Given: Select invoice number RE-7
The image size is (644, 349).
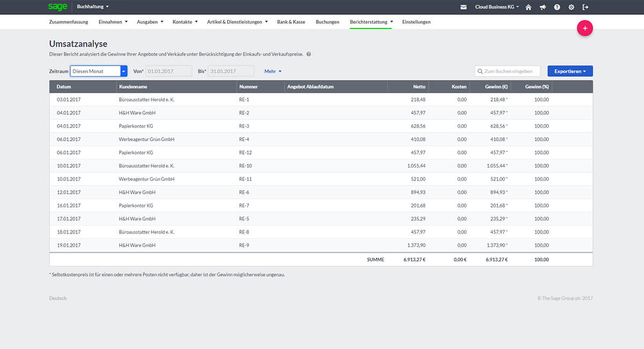Looking at the screenshot, I should click(244, 206).
